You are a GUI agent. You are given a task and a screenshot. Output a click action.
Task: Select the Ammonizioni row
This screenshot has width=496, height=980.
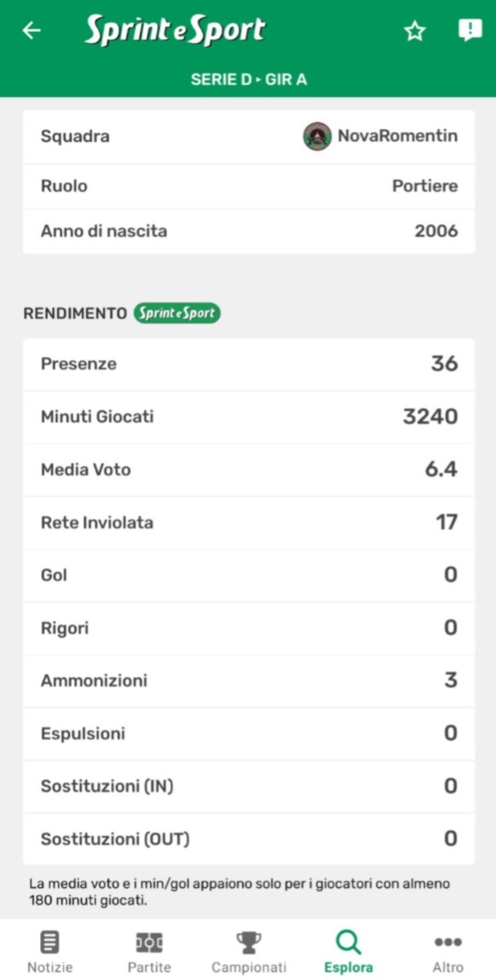pyautogui.click(x=248, y=680)
